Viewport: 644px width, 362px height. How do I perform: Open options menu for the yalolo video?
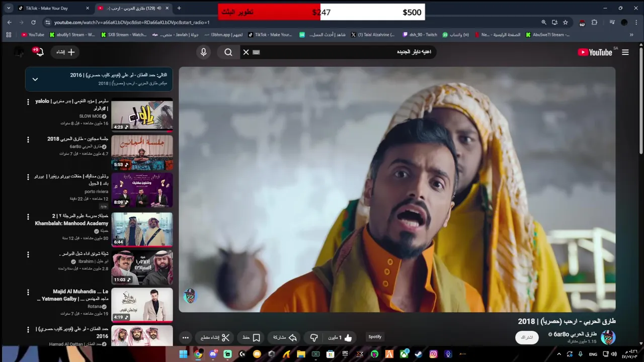[x=28, y=102]
